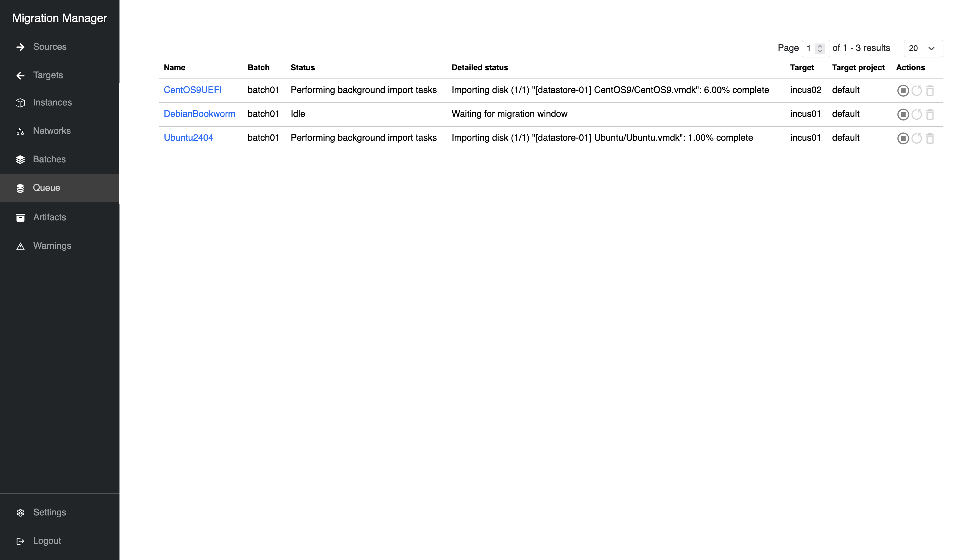The width and height of the screenshot is (973, 560).
Task: Open the Settings page
Action: 49,512
